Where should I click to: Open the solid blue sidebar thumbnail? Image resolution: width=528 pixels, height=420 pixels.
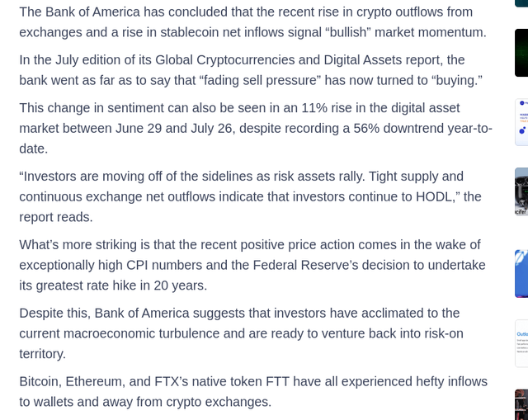click(521, 274)
